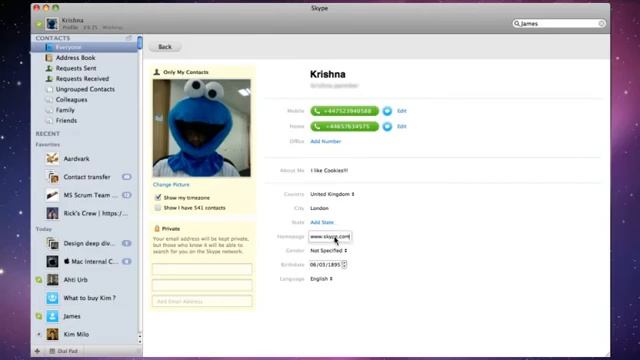Select Requests Received list
Viewport: 640px width, 360px height.
tap(82, 79)
